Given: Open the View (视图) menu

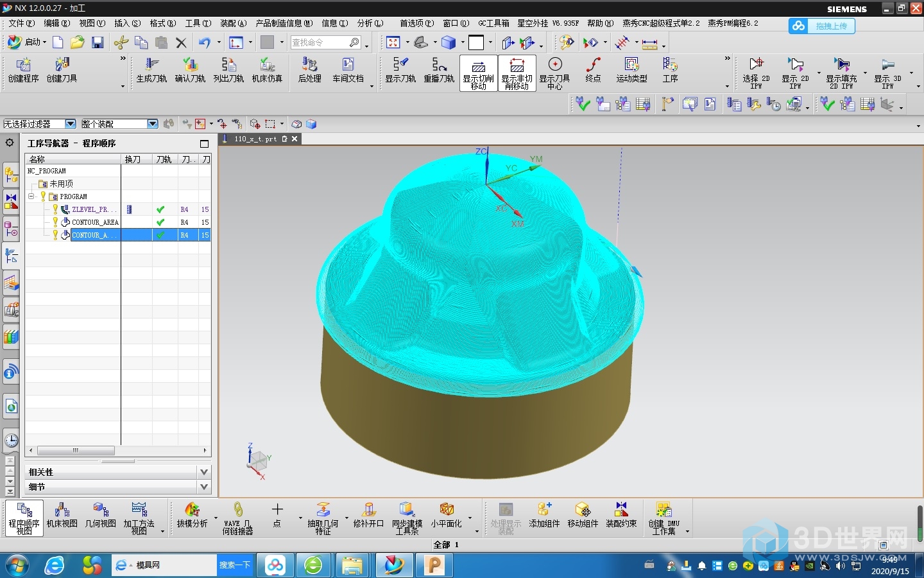Looking at the screenshot, I should tap(92, 23).
